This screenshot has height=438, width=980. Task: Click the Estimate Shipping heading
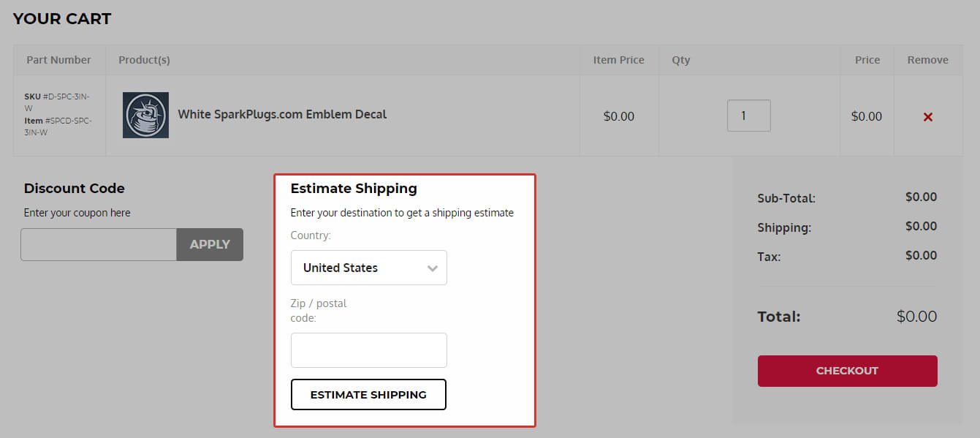click(x=354, y=189)
